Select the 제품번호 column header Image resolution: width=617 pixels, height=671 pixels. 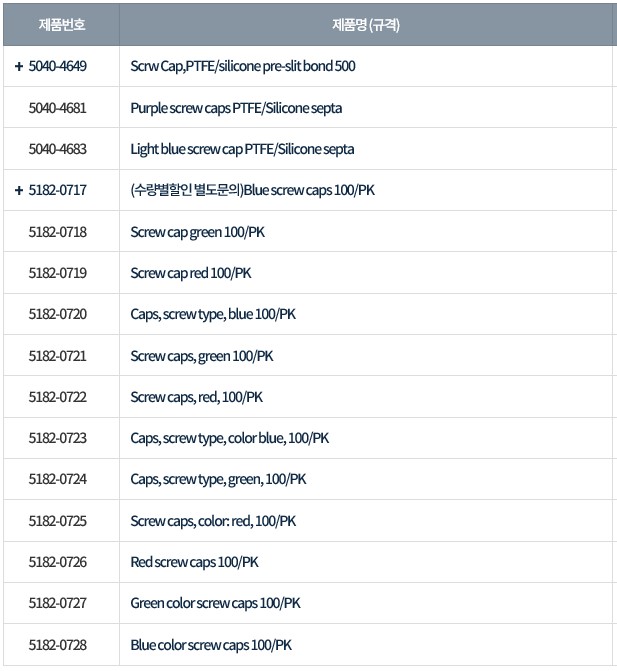click(x=62, y=24)
